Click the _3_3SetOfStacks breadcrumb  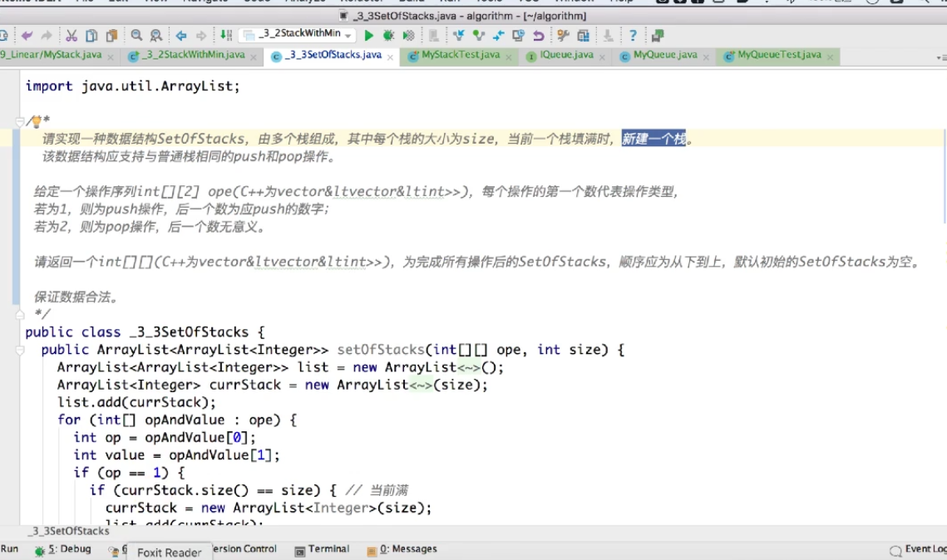coord(71,531)
